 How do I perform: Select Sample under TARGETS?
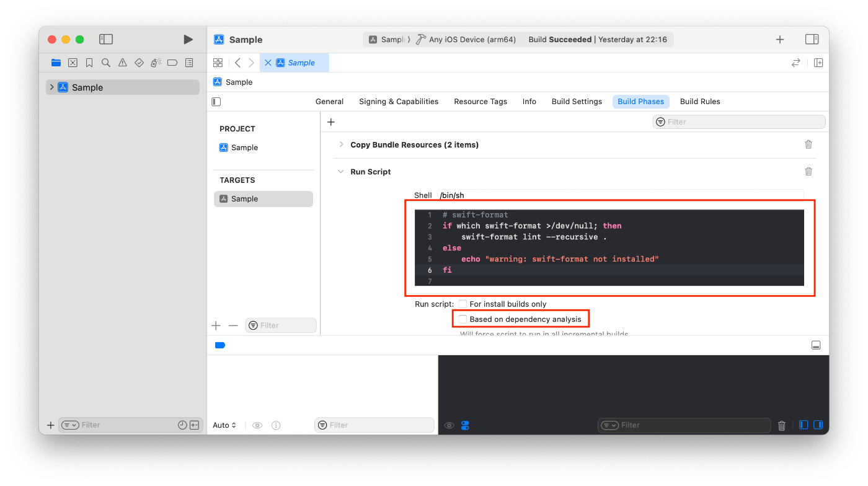[263, 199]
